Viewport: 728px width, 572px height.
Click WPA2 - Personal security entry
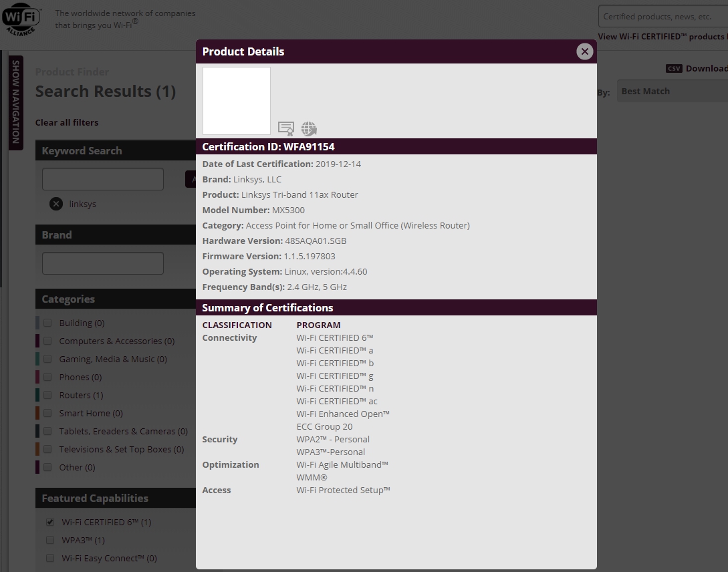(x=333, y=439)
